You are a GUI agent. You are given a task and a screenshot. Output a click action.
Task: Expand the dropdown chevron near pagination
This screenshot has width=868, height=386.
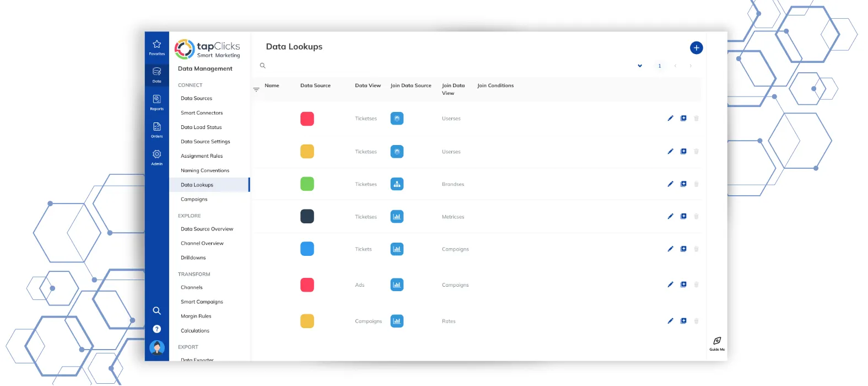tap(640, 66)
